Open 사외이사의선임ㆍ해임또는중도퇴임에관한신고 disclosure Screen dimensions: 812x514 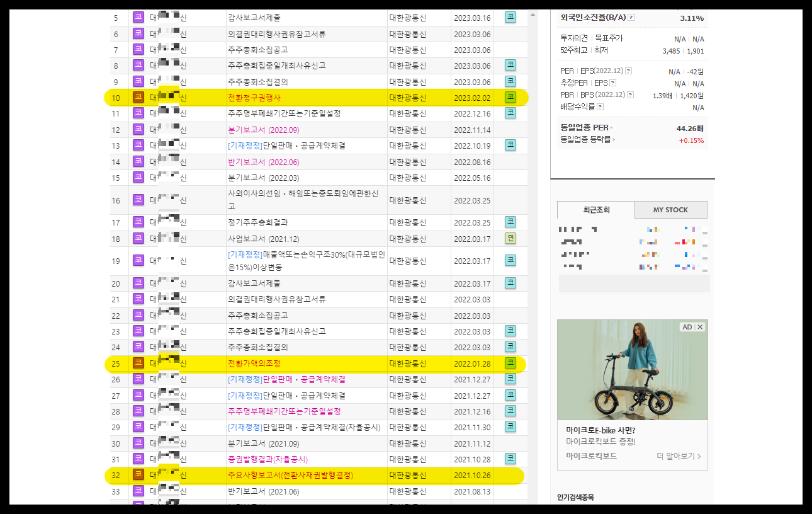303,200
